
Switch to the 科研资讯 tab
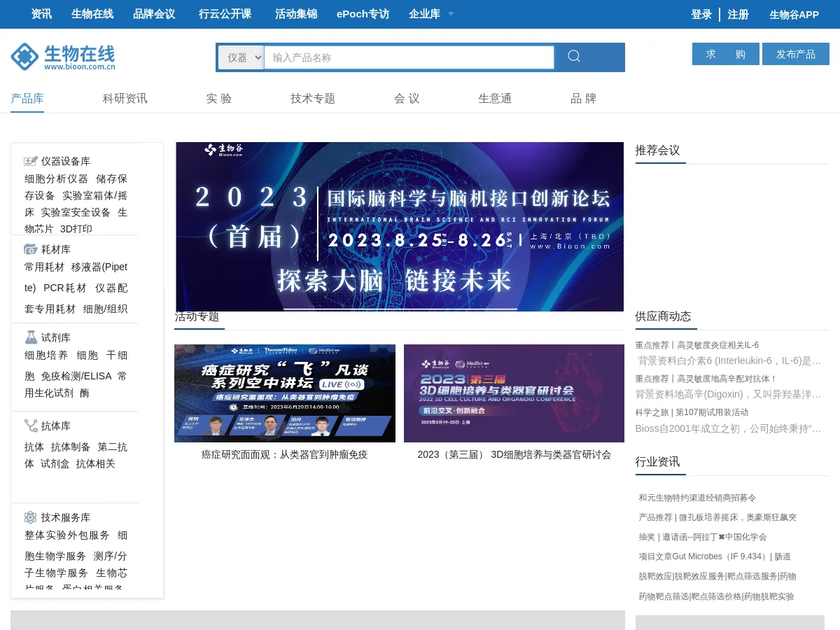(x=126, y=99)
